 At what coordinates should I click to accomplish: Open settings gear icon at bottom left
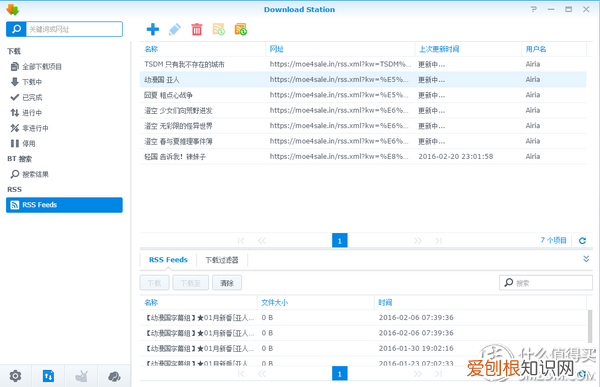15,376
